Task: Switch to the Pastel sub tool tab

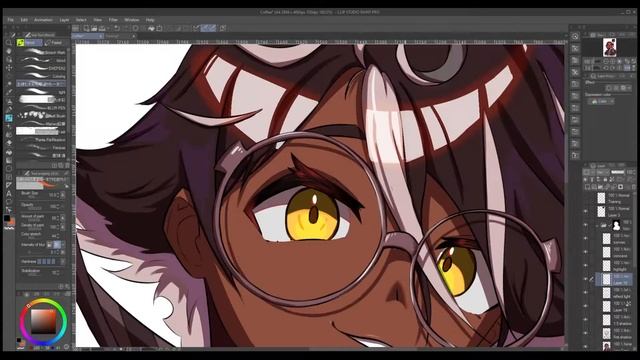Action: (x=54, y=42)
